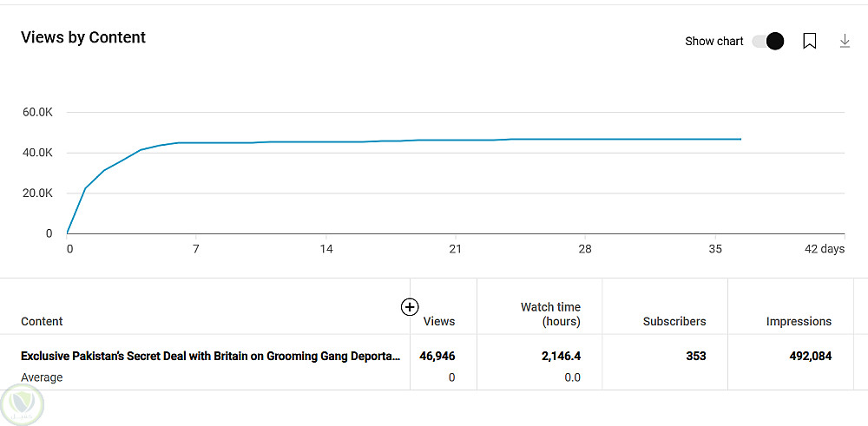This screenshot has width=868, height=426.
Task: Open the Exclusive Pakistan's Secret Deal video link
Action: pos(210,356)
